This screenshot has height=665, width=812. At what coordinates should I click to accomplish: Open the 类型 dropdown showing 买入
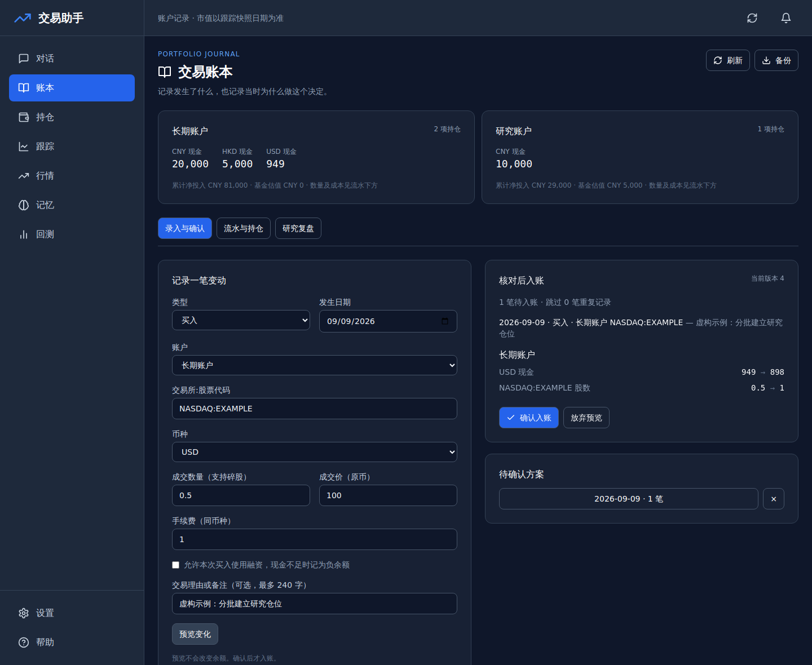[241, 320]
